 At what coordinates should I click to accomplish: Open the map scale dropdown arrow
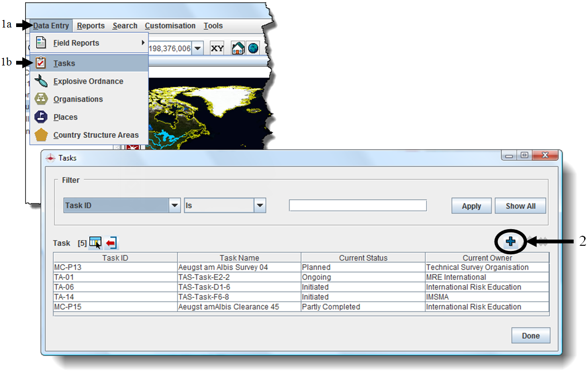coord(198,48)
